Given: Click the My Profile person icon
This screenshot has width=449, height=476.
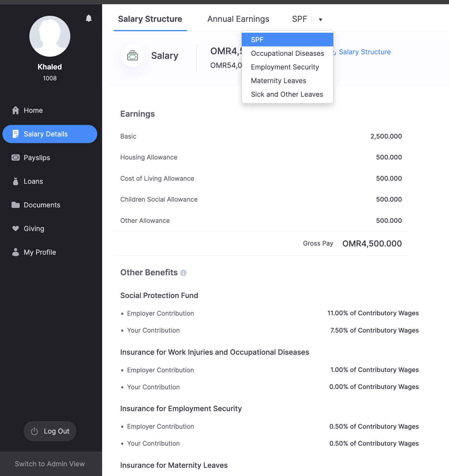Looking at the screenshot, I should (x=15, y=252).
